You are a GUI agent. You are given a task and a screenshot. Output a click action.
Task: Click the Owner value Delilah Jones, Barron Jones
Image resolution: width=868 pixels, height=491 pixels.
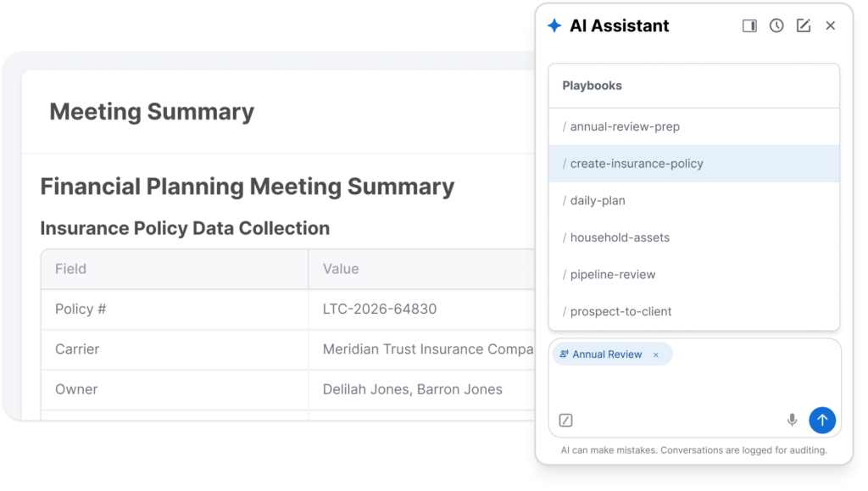click(413, 389)
